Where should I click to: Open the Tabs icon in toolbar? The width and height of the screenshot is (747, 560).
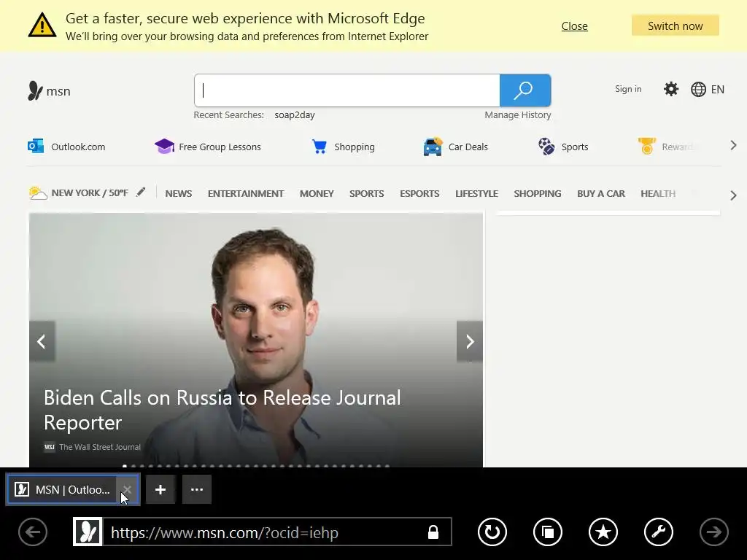pyautogui.click(x=547, y=532)
